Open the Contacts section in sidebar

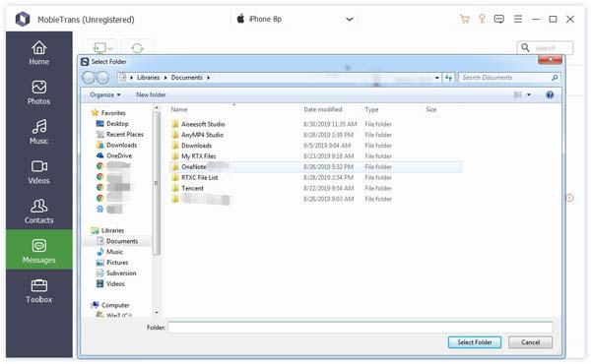click(x=38, y=212)
